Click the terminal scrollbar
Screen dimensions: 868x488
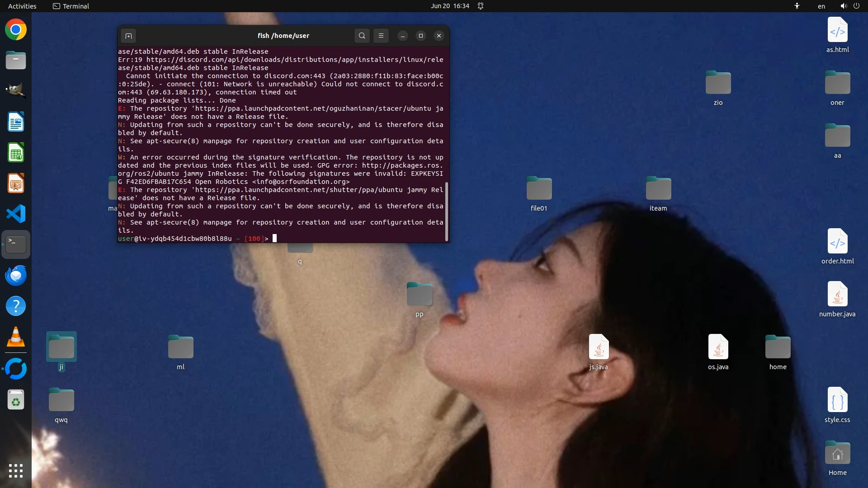[x=447, y=211]
